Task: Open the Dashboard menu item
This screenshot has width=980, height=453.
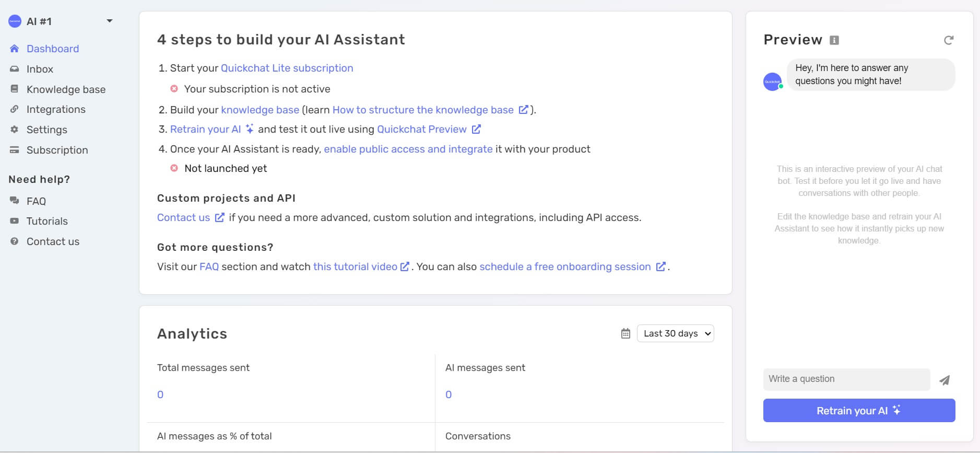Action: [x=53, y=49]
